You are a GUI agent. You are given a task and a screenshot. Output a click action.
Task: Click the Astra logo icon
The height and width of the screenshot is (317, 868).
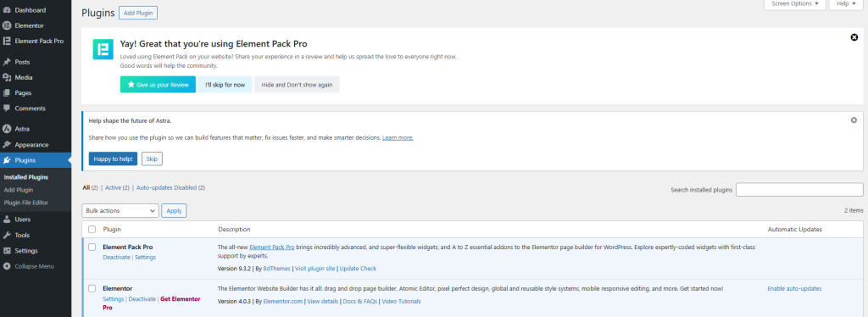click(7, 129)
